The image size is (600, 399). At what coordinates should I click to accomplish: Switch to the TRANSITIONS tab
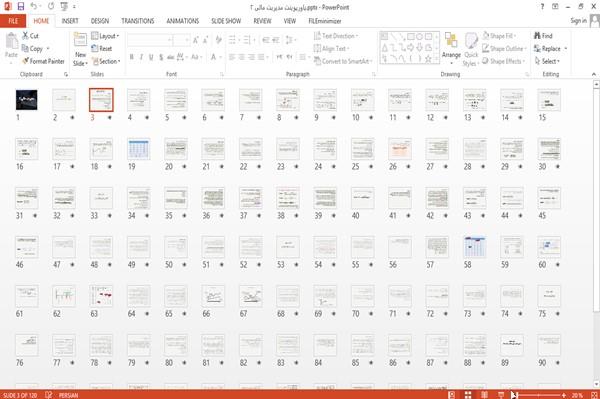(x=138, y=21)
